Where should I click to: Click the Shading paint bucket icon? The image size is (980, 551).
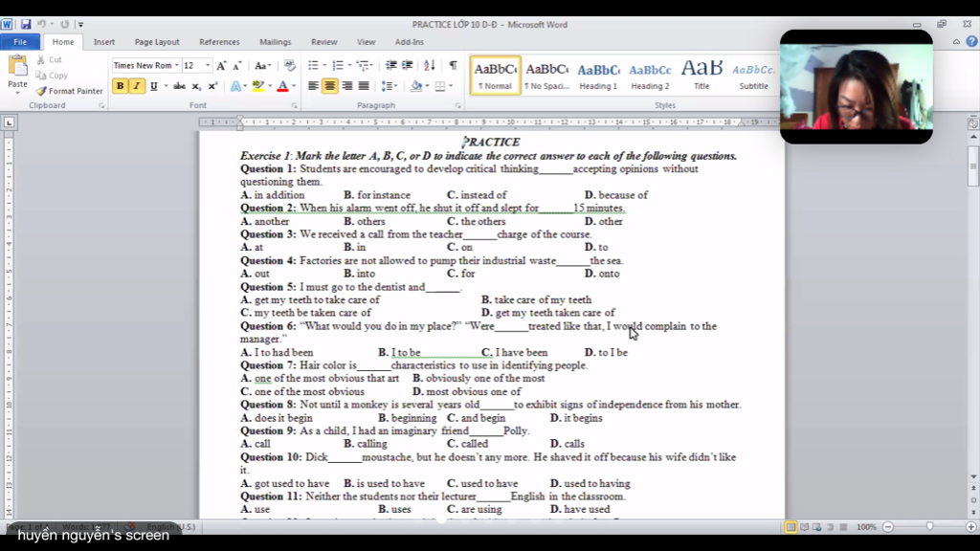(415, 86)
